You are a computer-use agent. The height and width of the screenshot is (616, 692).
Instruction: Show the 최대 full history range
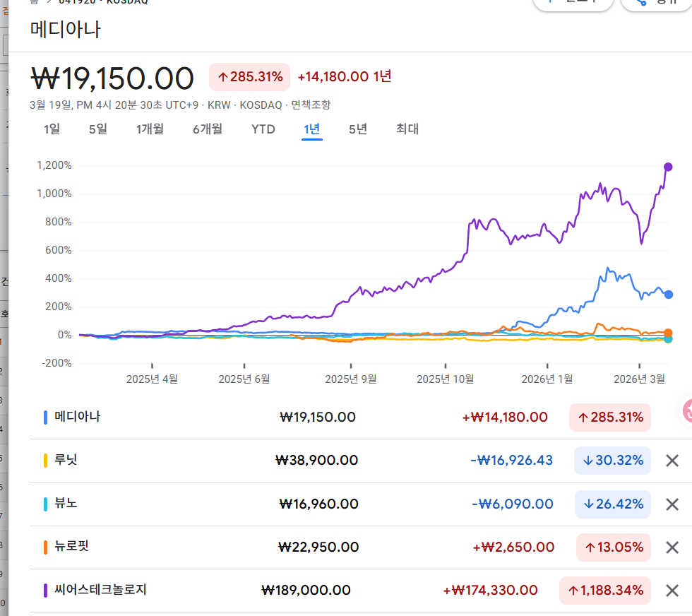407,129
